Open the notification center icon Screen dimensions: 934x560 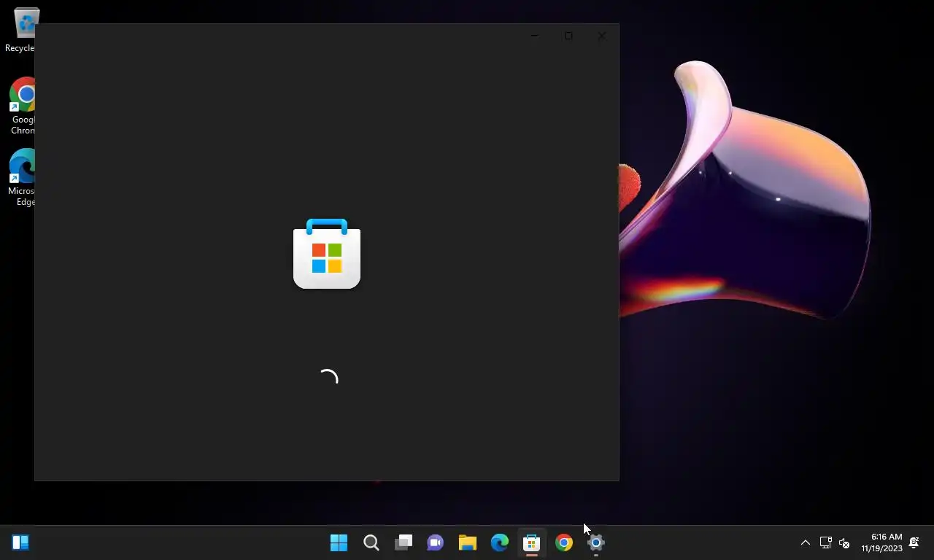[x=914, y=542]
